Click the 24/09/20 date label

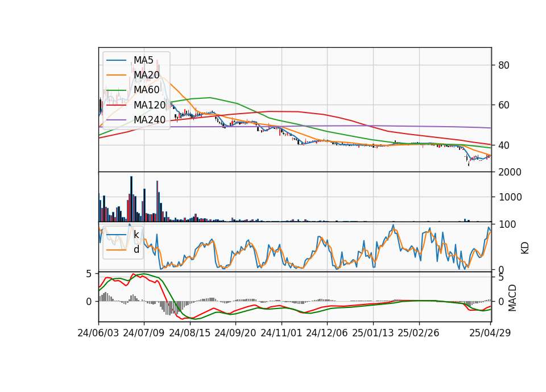[235, 333]
